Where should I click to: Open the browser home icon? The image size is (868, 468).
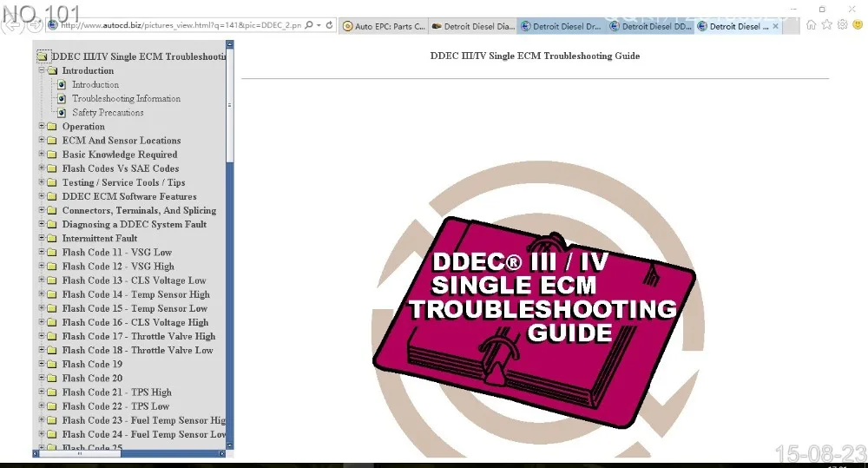point(811,25)
